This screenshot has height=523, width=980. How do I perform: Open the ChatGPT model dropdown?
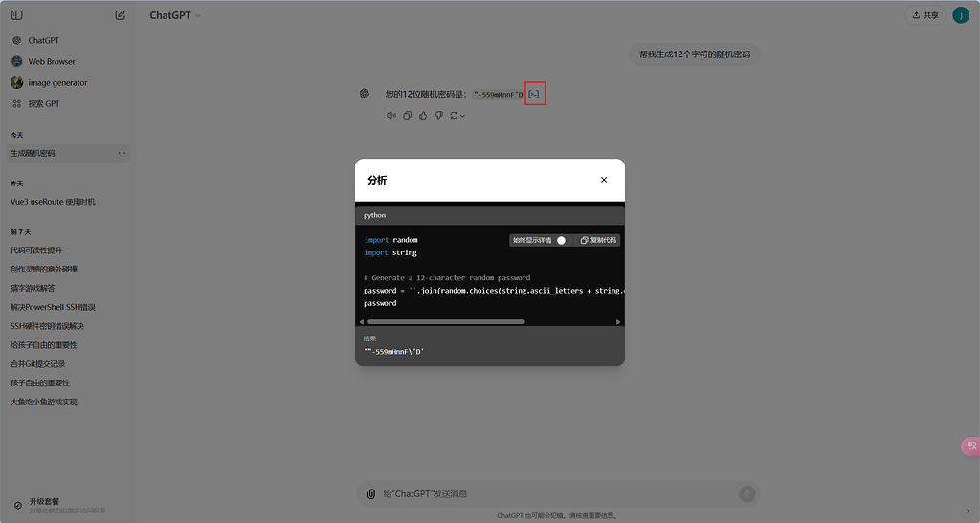click(x=175, y=15)
